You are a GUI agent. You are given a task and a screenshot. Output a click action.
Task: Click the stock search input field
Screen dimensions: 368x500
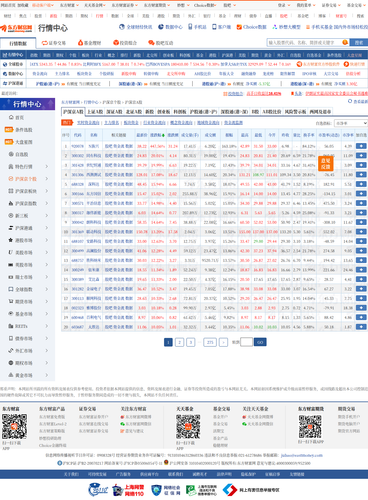(x=304, y=42)
